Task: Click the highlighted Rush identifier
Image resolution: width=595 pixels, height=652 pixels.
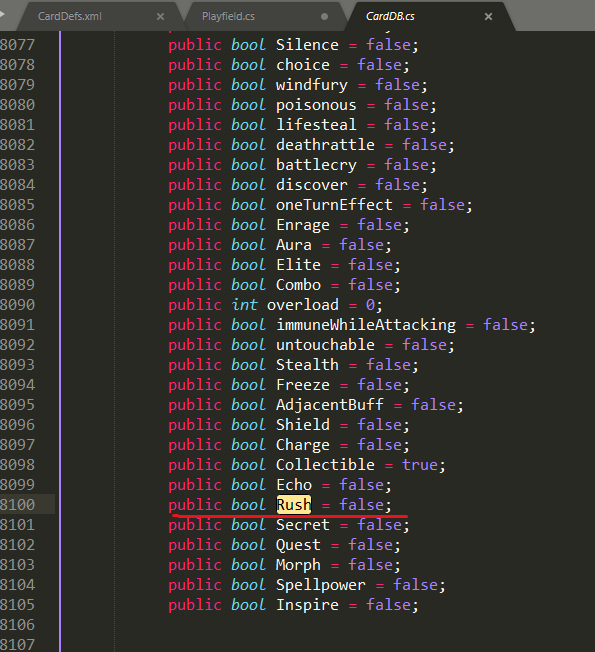Action: pos(294,505)
